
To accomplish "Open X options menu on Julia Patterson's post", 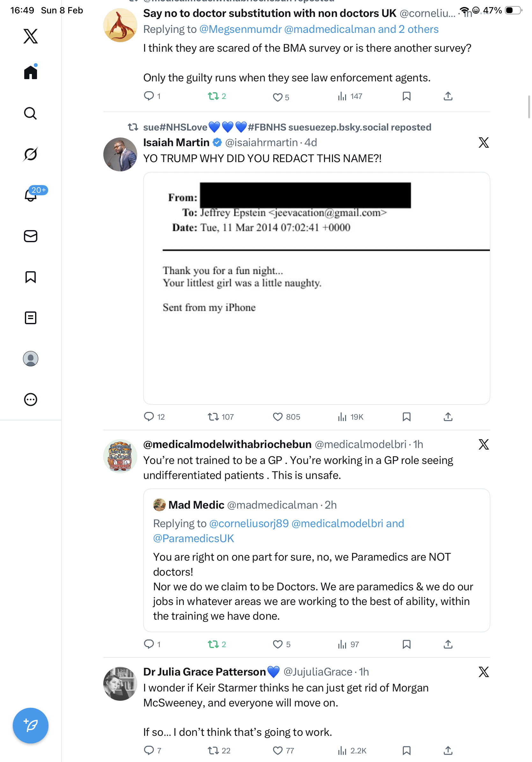I will point(484,672).
